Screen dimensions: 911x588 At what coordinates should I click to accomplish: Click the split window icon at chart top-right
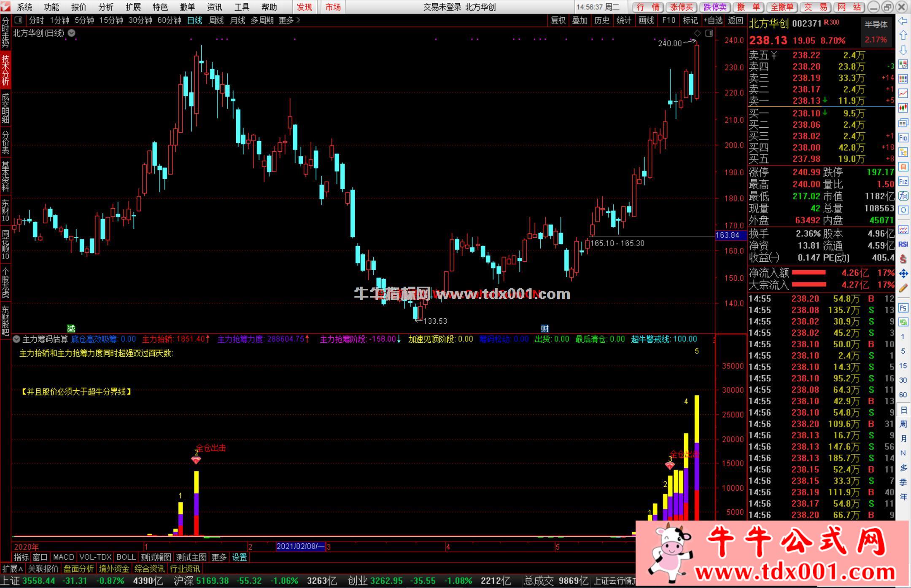click(709, 33)
